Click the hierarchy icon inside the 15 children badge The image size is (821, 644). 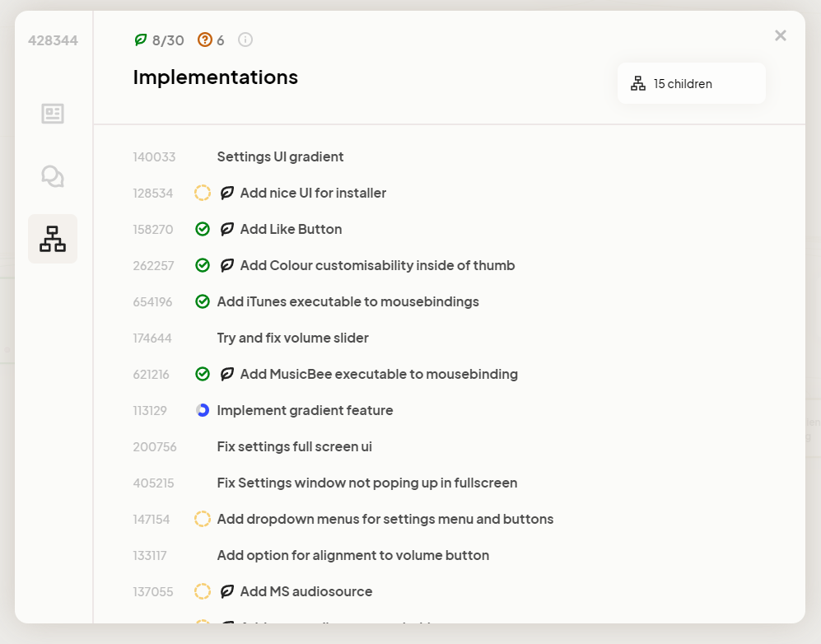[638, 82]
